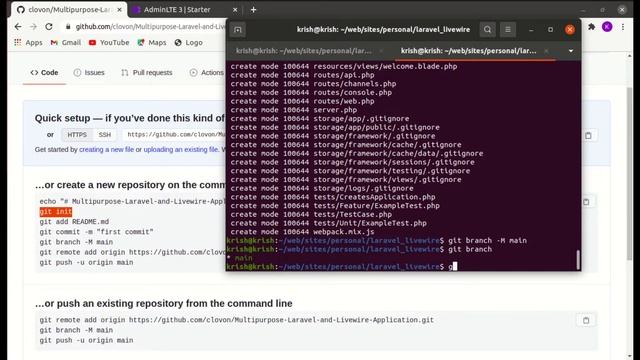Click 'create mode 100644 webpack.mix.js' line in terminal
The width and height of the screenshot is (640, 360).
pyautogui.click(x=302, y=232)
